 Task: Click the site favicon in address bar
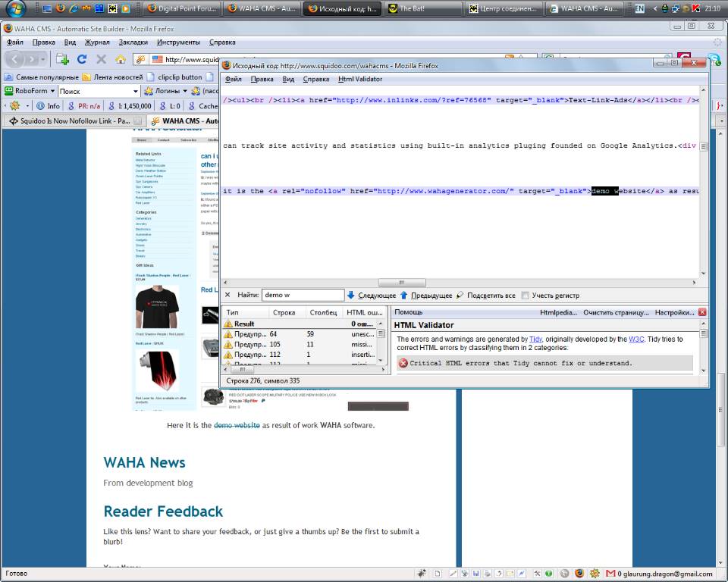[x=141, y=59]
